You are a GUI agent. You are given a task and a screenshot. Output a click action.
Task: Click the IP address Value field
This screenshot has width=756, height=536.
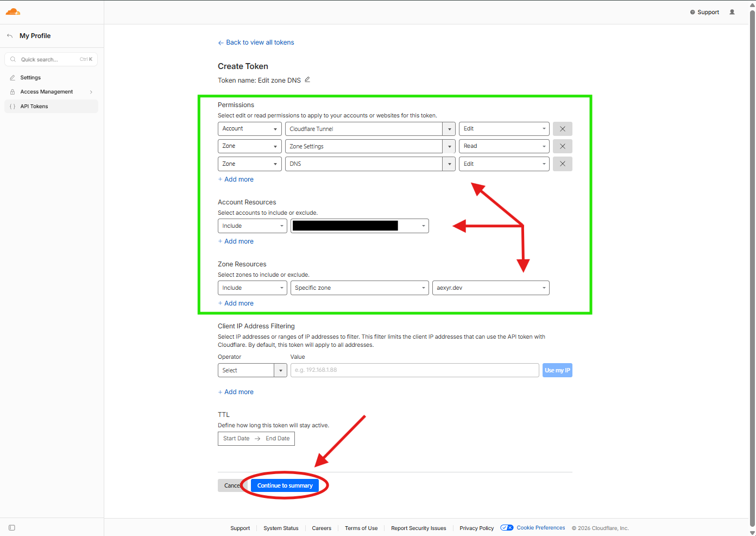[415, 370]
